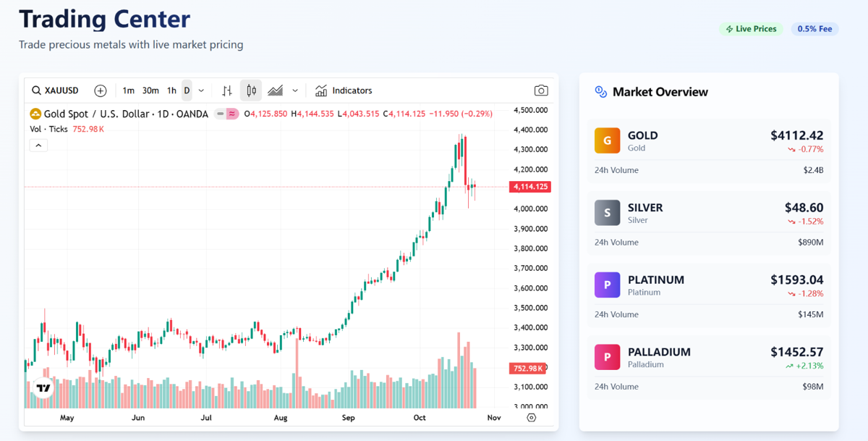Open XAUUSD symbol search
Image resolution: width=868 pixels, height=441 pixels.
tap(55, 91)
